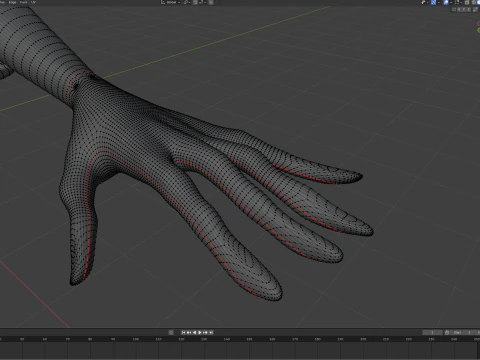Toggle the viewport gizmos button

tap(433, 2)
